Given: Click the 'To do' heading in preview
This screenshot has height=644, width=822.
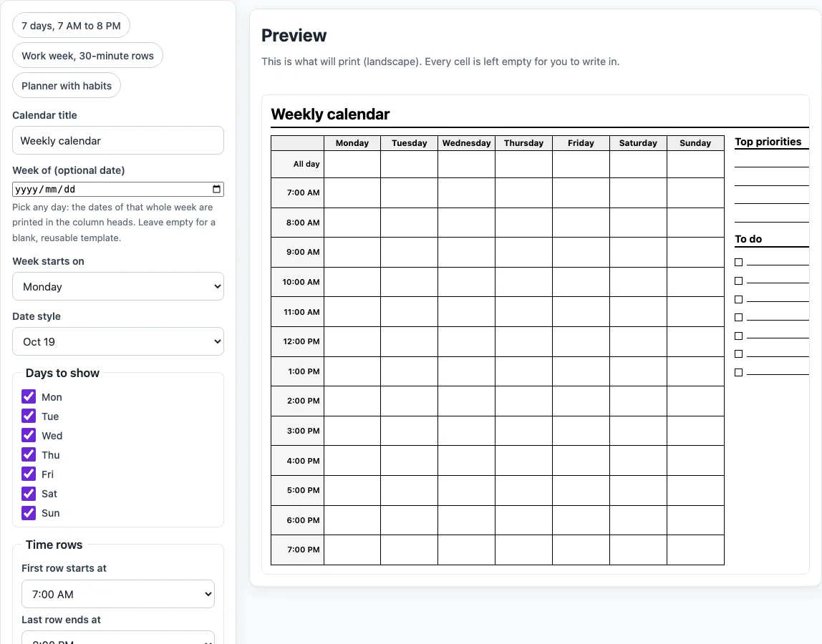Looking at the screenshot, I should coord(748,239).
